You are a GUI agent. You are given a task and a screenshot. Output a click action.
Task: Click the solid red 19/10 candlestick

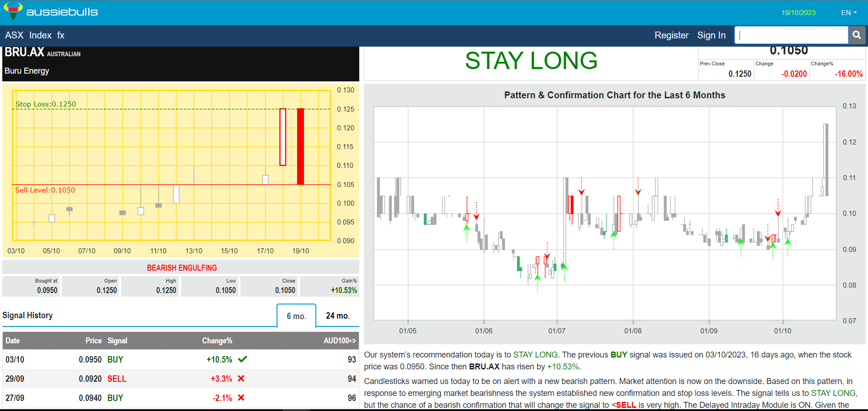[x=300, y=146]
